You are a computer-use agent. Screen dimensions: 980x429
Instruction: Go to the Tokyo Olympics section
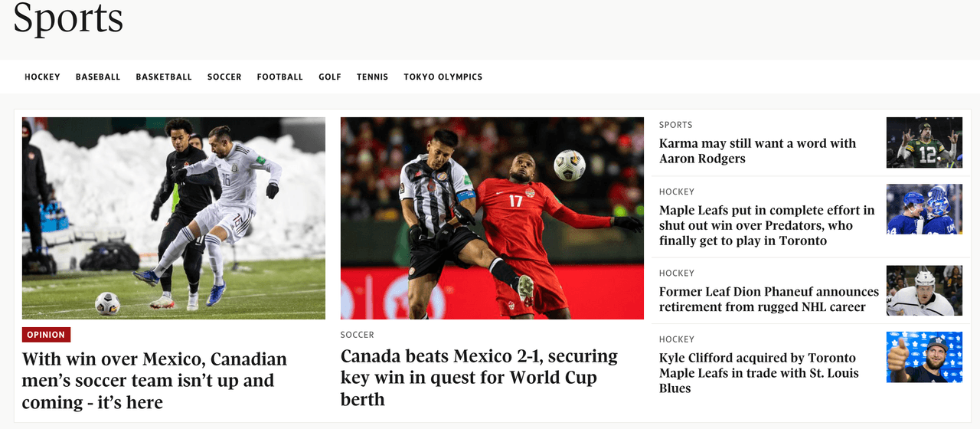443,77
